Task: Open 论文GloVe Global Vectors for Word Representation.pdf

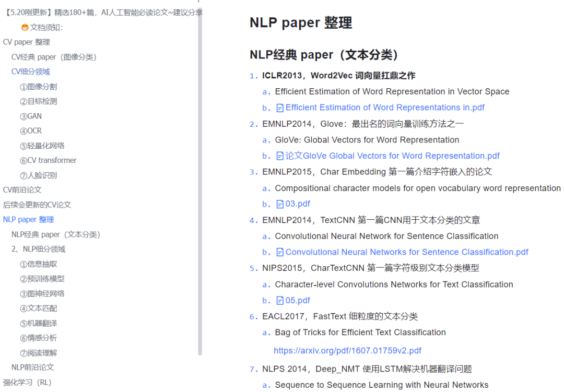Action: click(392, 156)
